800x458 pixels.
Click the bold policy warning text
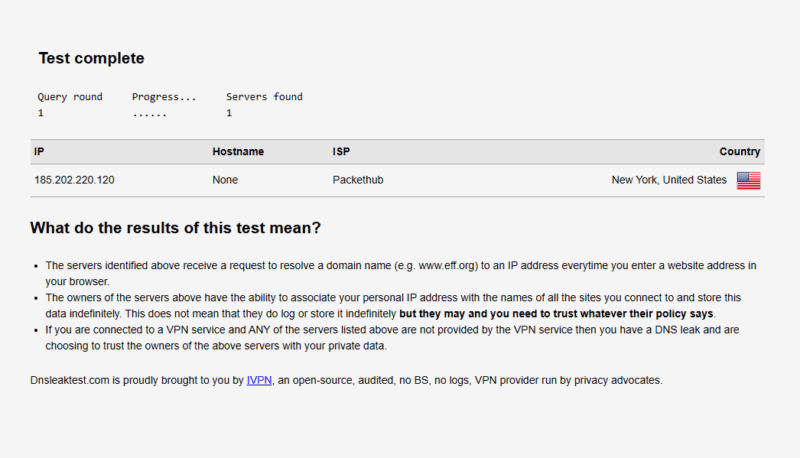pyautogui.click(x=556, y=314)
